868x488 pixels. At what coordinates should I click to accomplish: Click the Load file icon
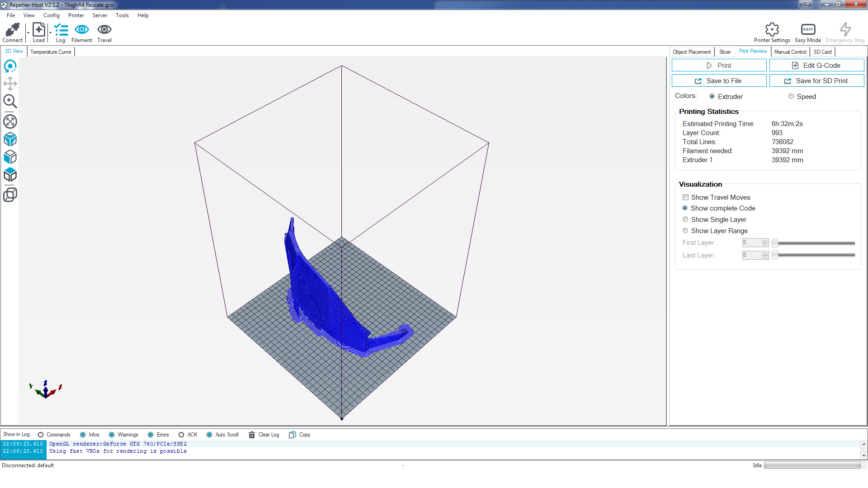39,30
